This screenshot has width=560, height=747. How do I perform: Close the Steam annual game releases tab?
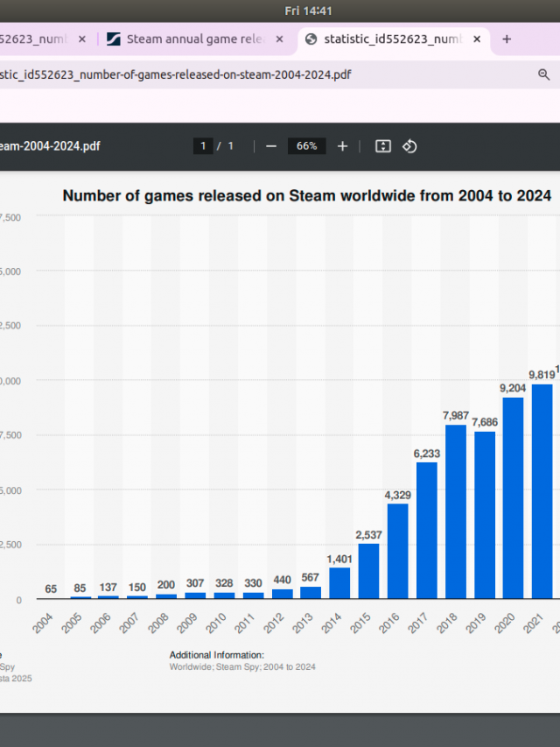pyautogui.click(x=280, y=39)
